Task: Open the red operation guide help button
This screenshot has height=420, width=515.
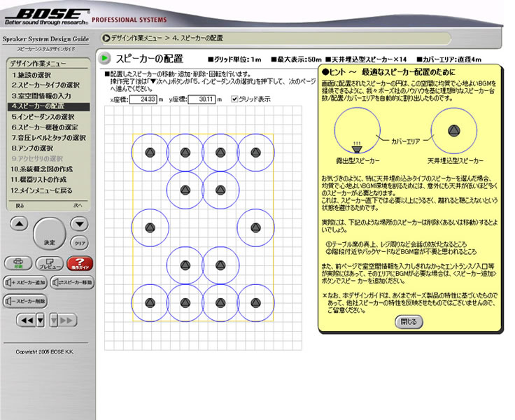Action: (x=80, y=263)
